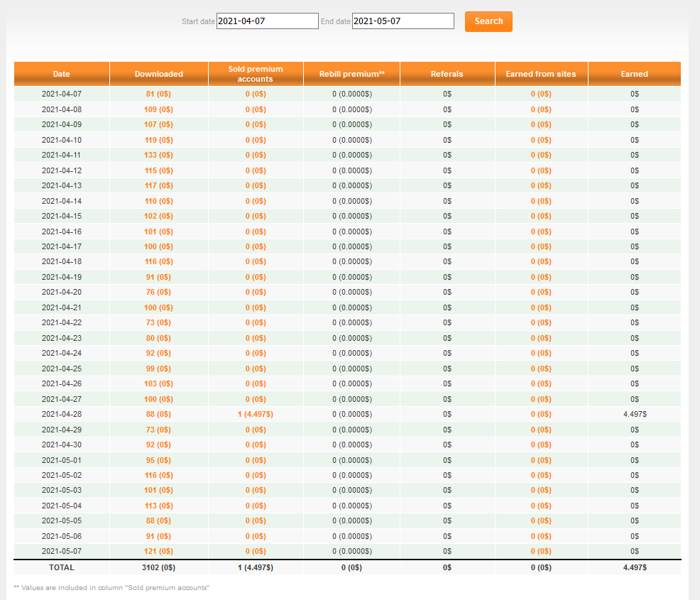The height and width of the screenshot is (600, 700).
Task: Open the 121 (0$) downloads link for 2021-05-07
Action: tap(158, 551)
